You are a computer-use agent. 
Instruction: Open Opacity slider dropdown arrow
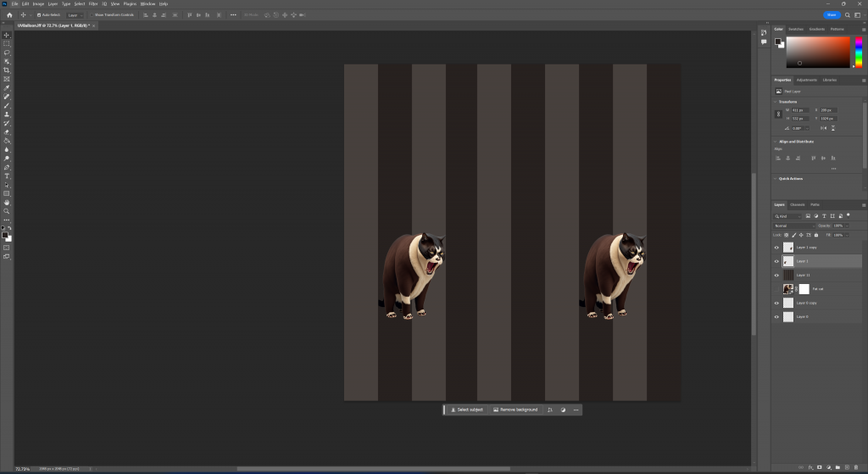tap(847, 226)
